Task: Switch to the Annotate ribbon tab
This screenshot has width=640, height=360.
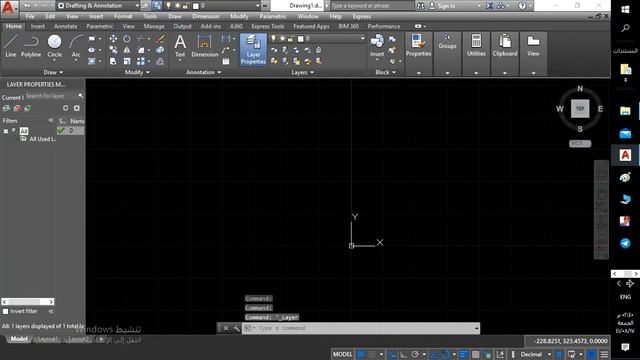Action: coord(65,26)
